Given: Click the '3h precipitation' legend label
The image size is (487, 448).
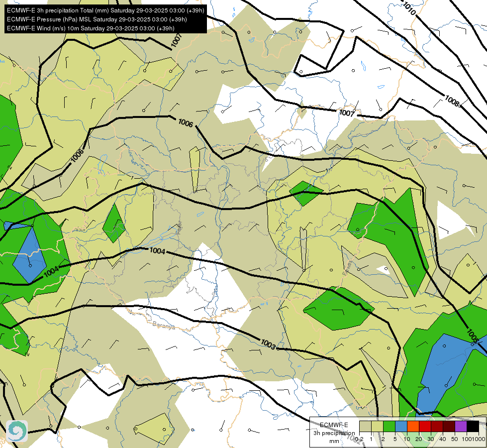Looking at the screenshot, I should coord(334,433).
